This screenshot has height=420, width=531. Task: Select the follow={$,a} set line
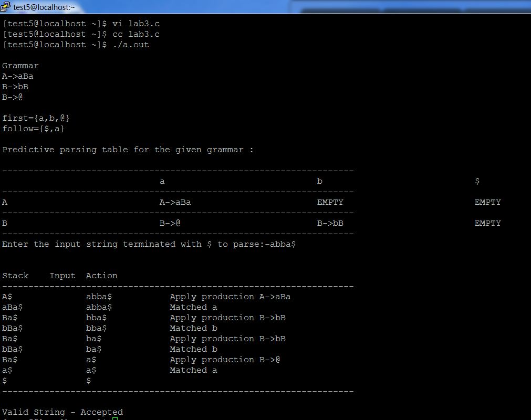pyautogui.click(x=33, y=129)
